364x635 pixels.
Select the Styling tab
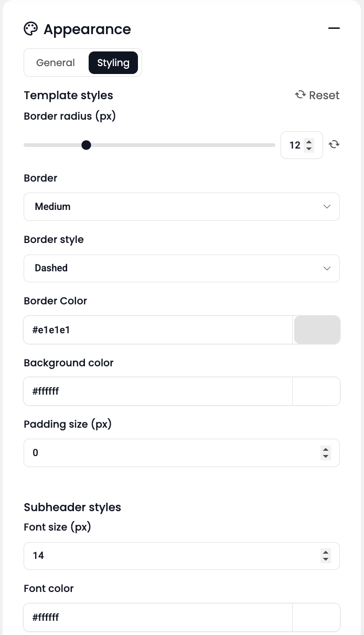click(113, 63)
